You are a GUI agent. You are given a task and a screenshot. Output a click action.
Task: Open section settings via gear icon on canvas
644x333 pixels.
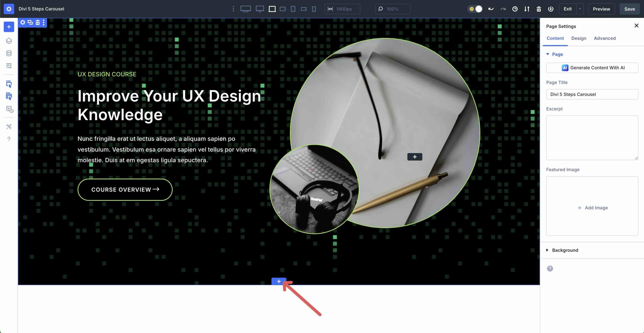(x=23, y=22)
